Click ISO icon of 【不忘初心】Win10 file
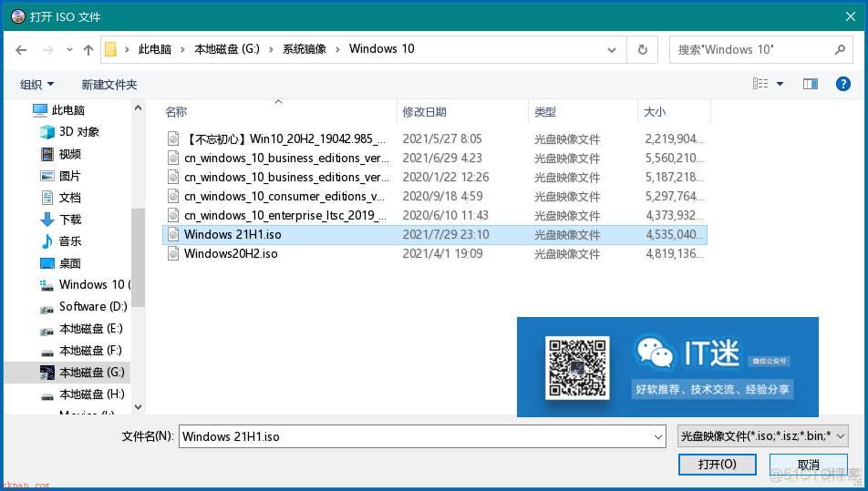The width and height of the screenshot is (868, 491). [x=173, y=138]
